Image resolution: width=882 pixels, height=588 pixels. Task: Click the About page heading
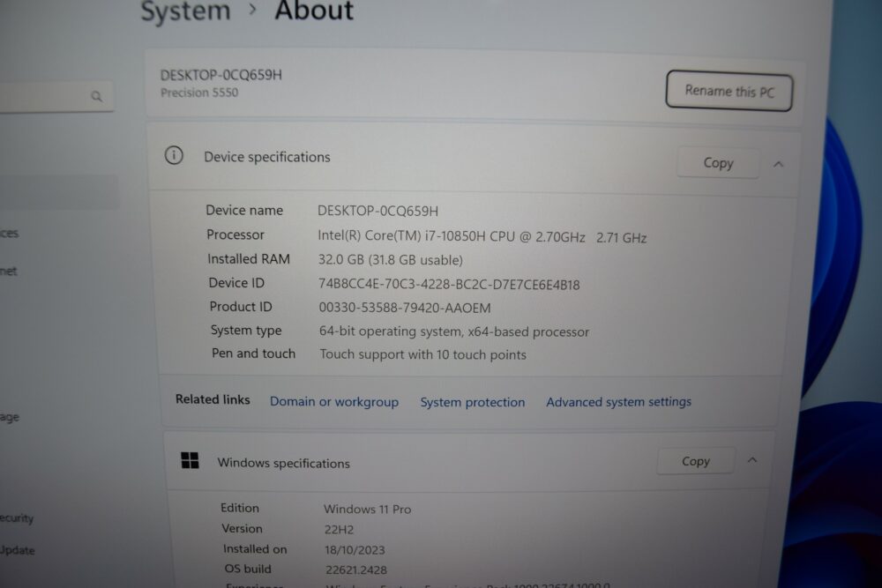(314, 11)
